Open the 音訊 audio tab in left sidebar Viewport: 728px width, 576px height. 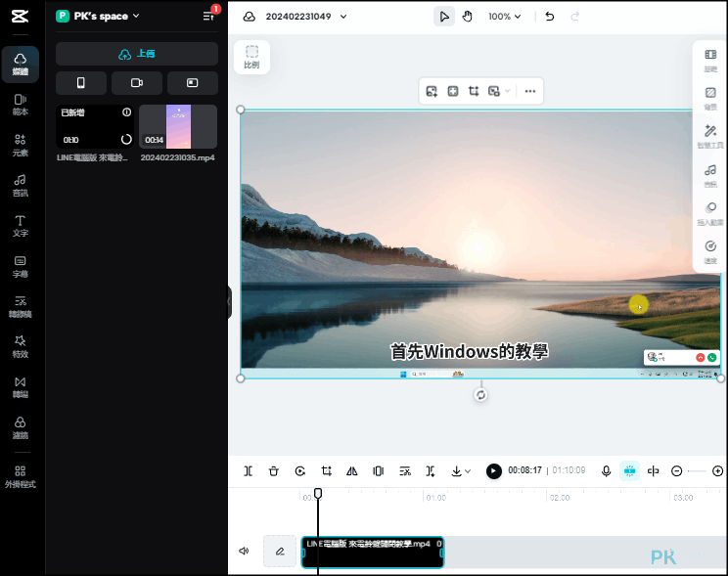(20, 186)
